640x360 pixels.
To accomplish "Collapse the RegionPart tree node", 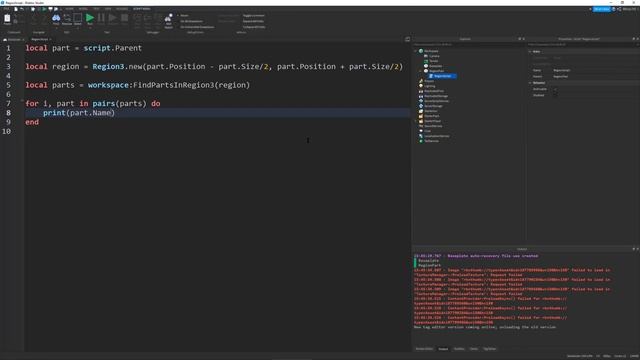I will tap(420, 71).
